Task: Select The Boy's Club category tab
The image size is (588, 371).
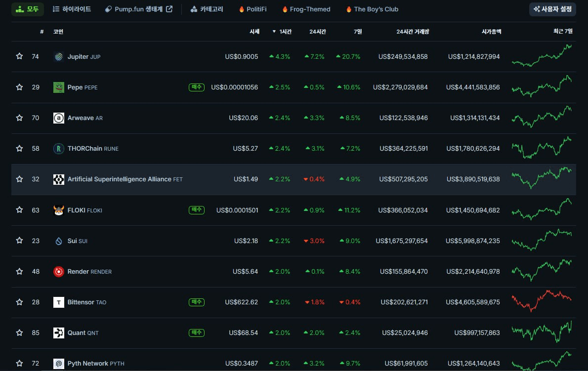Action: [x=372, y=9]
